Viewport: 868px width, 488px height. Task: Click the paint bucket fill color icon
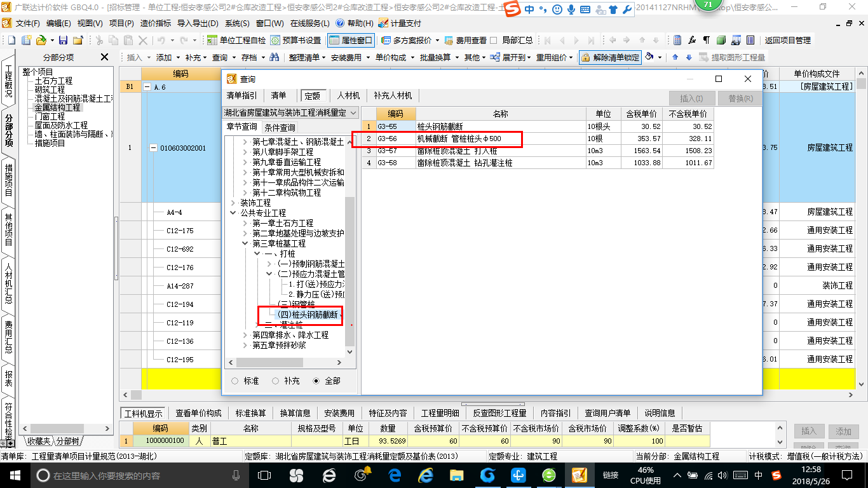pos(649,57)
